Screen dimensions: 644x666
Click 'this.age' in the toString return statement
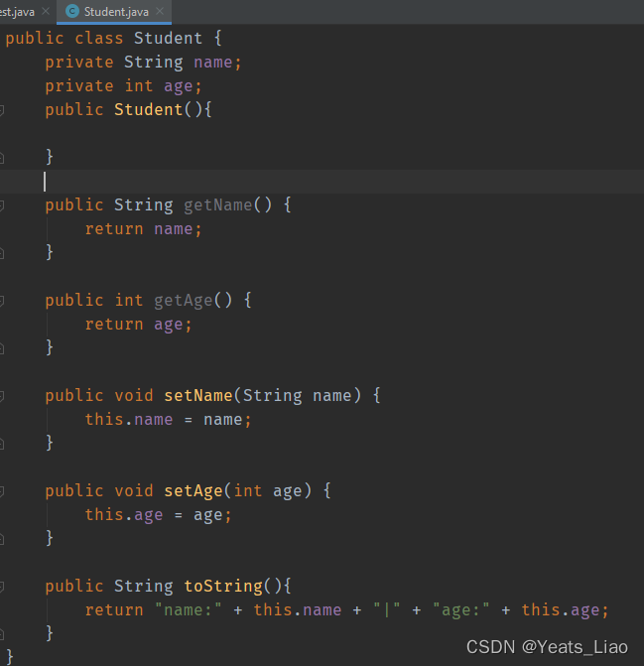(561, 610)
